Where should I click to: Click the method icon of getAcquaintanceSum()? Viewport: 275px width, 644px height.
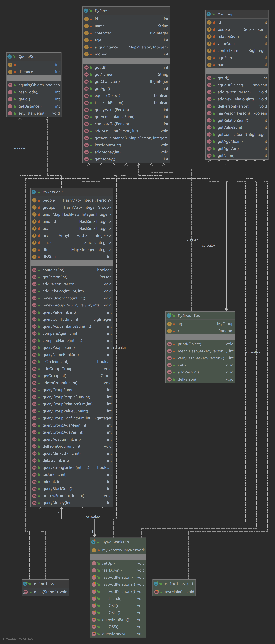(86, 117)
